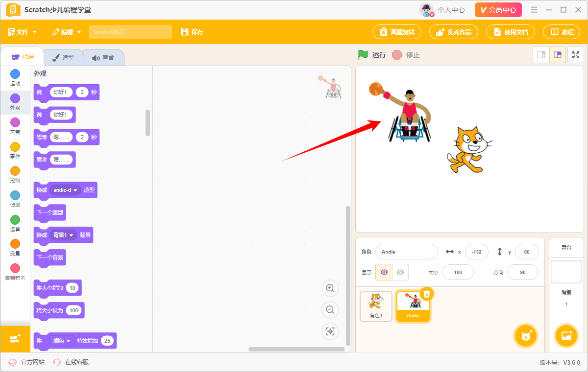Open the 文件 dropdown menu
This screenshot has width=588, height=372.
(22, 32)
